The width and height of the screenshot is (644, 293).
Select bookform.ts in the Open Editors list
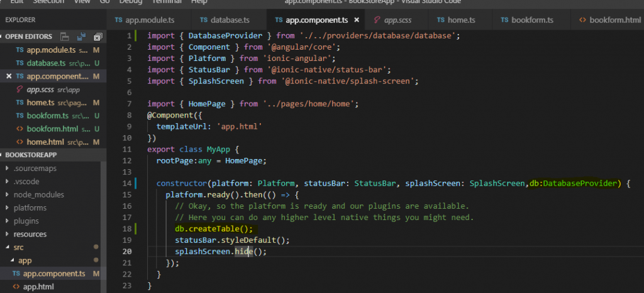(47, 116)
